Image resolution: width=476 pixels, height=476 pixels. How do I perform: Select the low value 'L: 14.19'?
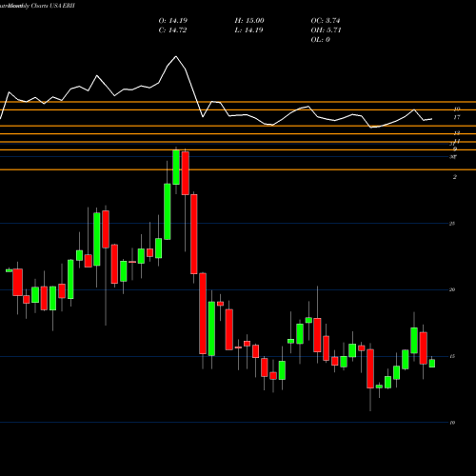point(248,30)
